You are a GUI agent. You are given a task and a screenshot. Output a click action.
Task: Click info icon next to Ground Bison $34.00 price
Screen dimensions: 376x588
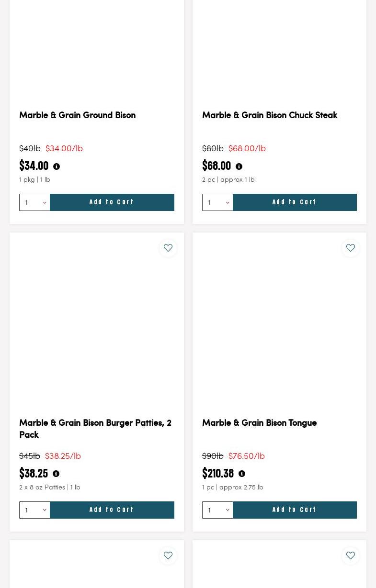tap(57, 166)
